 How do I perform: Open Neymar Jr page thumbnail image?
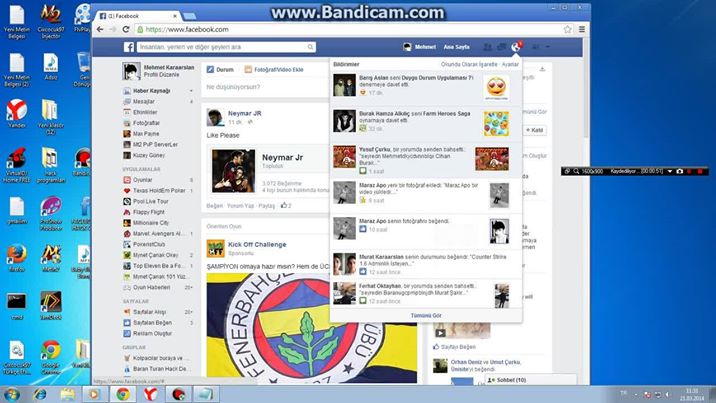coord(233,171)
